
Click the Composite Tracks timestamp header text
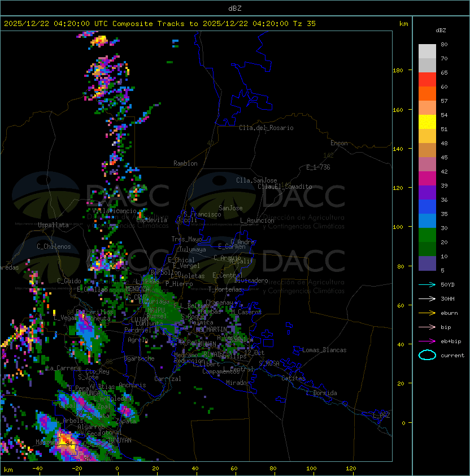(x=160, y=23)
